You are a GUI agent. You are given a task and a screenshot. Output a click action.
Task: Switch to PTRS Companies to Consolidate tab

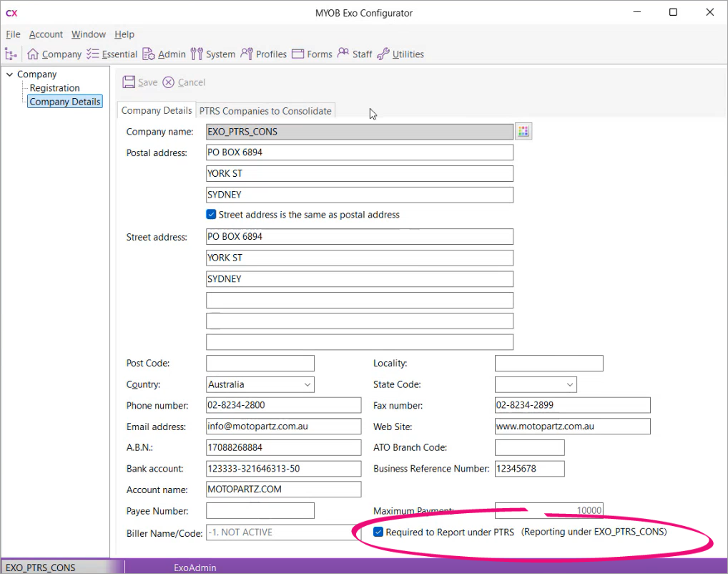click(265, 111)
